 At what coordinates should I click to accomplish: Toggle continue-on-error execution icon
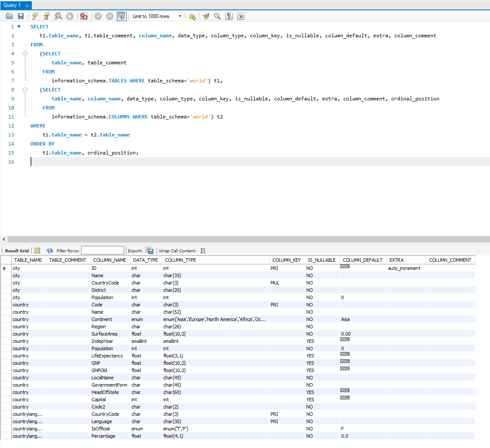click(84, 16)
